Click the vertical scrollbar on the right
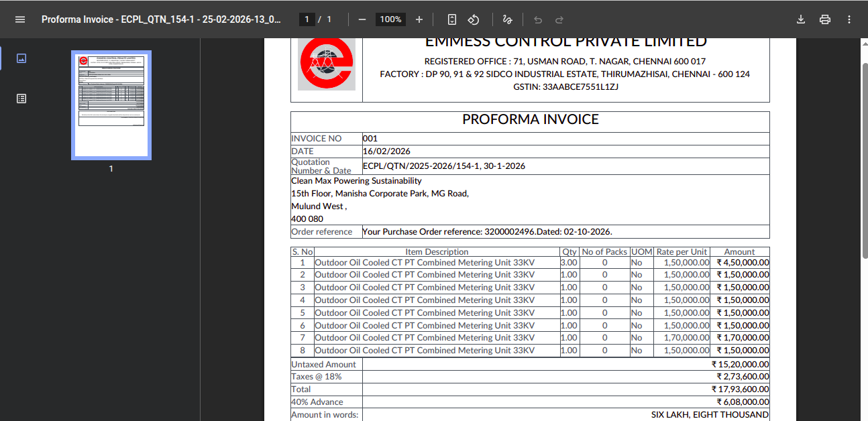 coord(864,161)
